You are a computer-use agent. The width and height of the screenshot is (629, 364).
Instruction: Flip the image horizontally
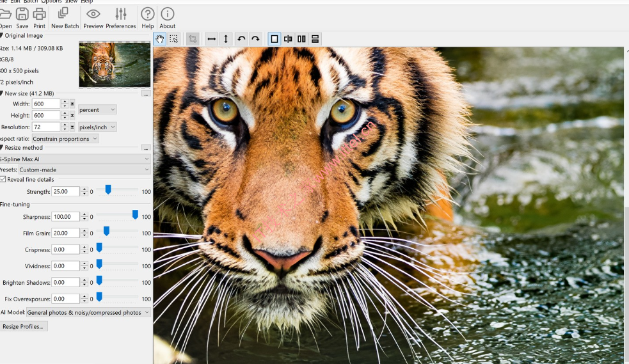coord(211,39)
